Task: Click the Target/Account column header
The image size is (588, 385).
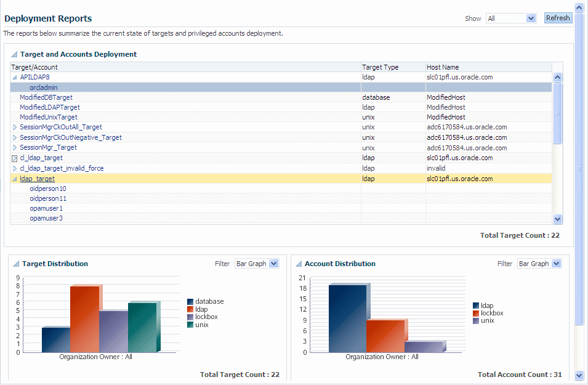Action: [185, 67]
